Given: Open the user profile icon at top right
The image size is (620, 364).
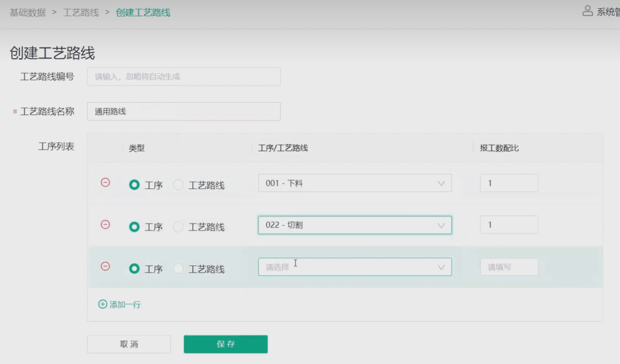Looking at the screenshot, I should click(x=587, y=11).
